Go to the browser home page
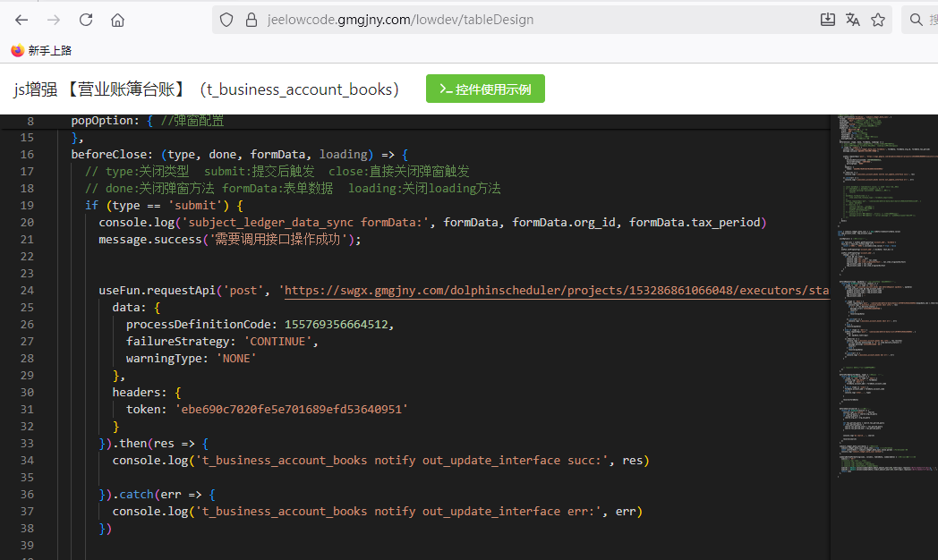 pyautogui.click(x=118, y=20)
